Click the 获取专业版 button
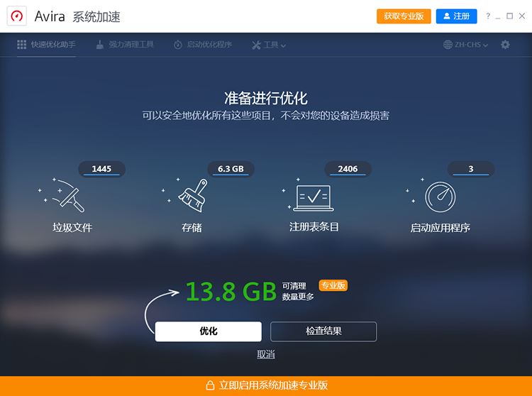Image resolution: width=532 pixels, height=396 pixels. coord(404,16)
